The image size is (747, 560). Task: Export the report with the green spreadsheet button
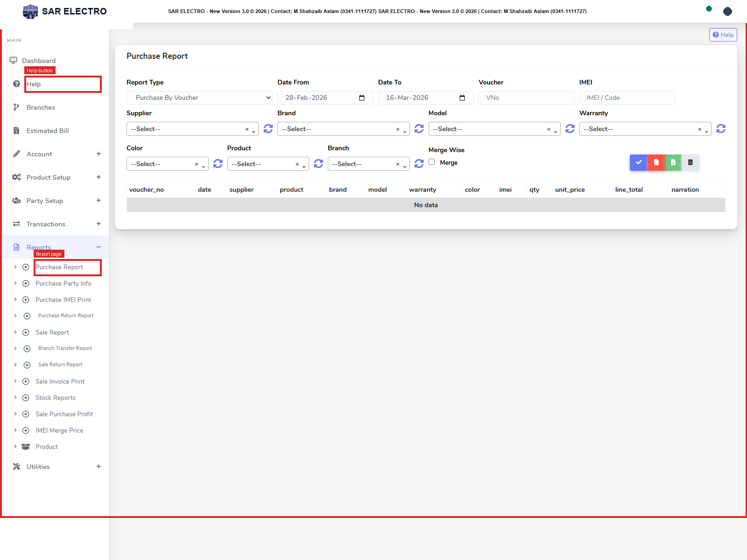(673, 162)
